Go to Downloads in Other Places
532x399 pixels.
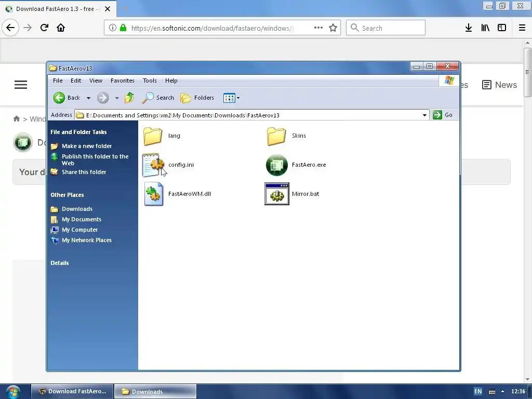(77, 209)
